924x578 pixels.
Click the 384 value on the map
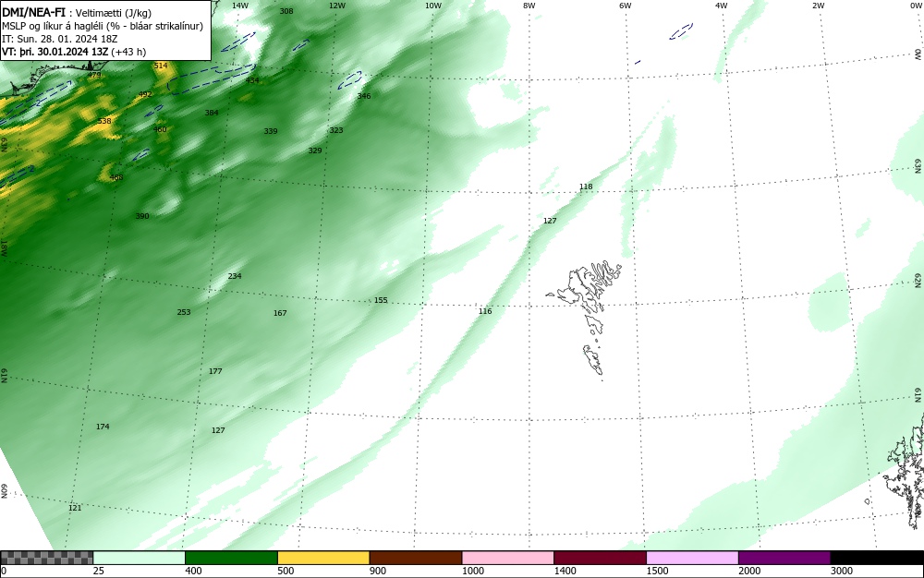(212, 113)
